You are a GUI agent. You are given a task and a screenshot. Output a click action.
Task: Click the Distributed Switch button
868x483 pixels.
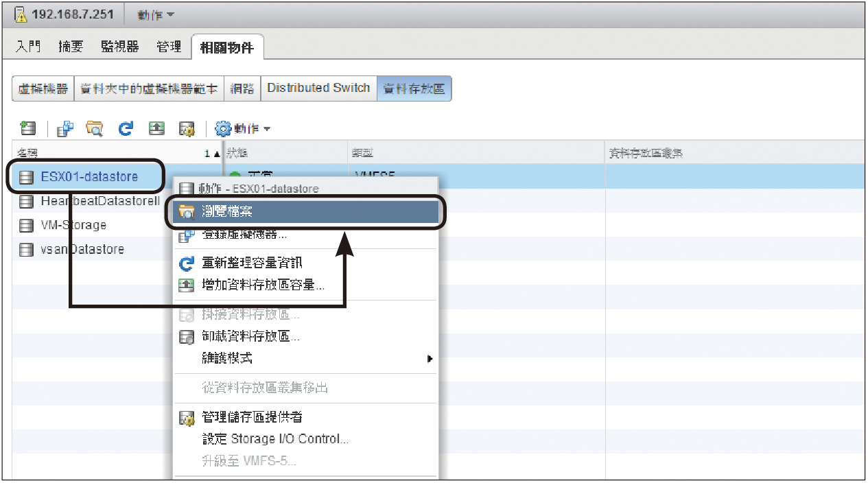pos(318,88)
